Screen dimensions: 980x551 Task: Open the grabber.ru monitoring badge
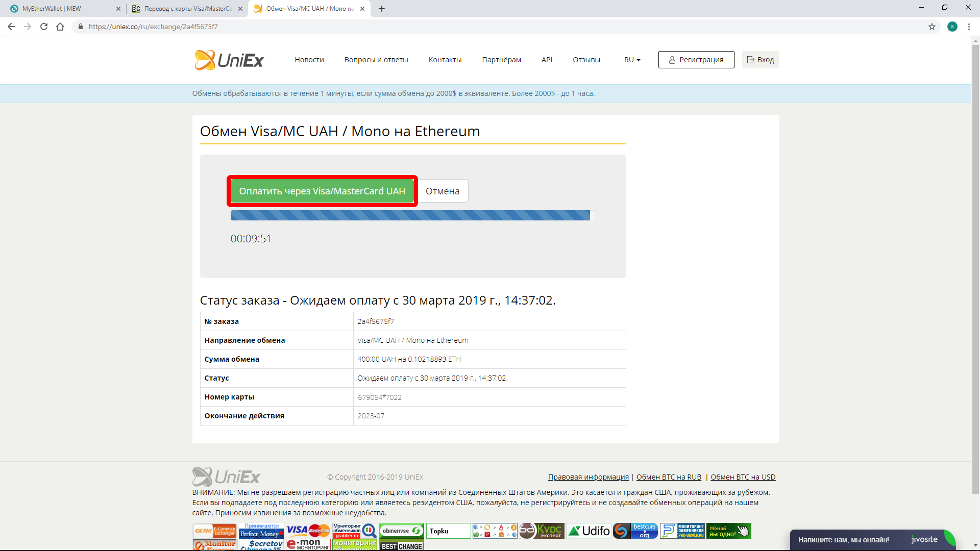pyautogui.click(x=355, y=531)
